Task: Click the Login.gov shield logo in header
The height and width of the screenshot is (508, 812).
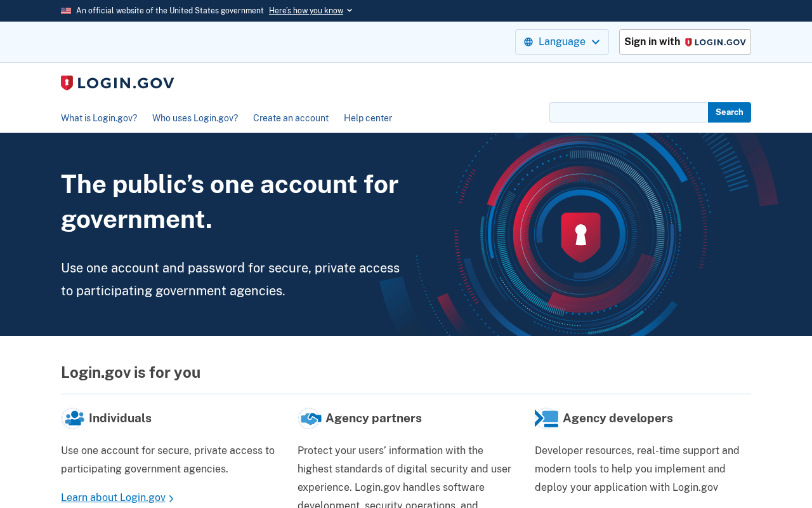Action: click(67, 83)
